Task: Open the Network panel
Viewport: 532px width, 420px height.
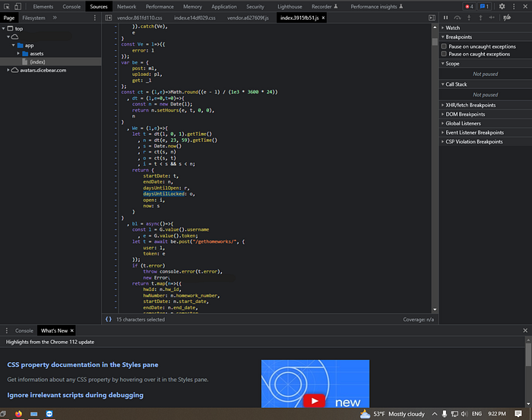Action: coord(127,6)
